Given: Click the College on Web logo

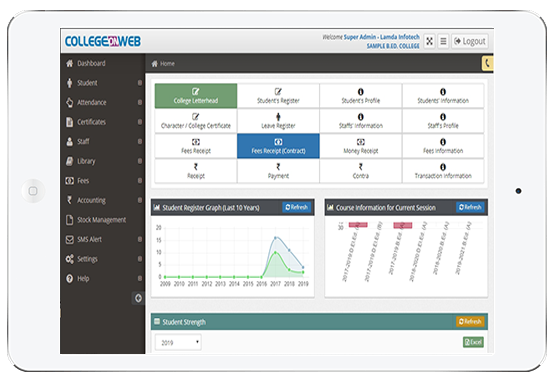Looking at the screenshot, I should (103, 41).
